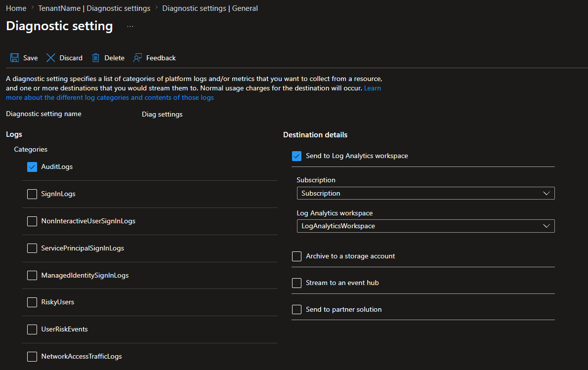Click the Destination details heading
588x370 pixels.
tap(315, 134)
